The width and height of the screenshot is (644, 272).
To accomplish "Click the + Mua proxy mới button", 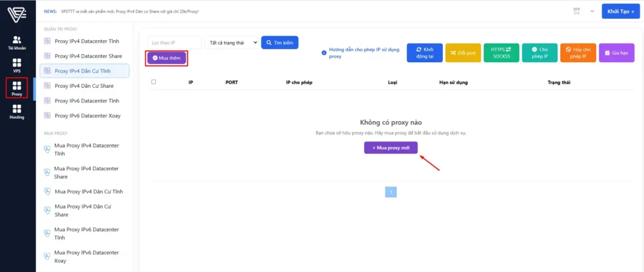I will click(391, 148).
